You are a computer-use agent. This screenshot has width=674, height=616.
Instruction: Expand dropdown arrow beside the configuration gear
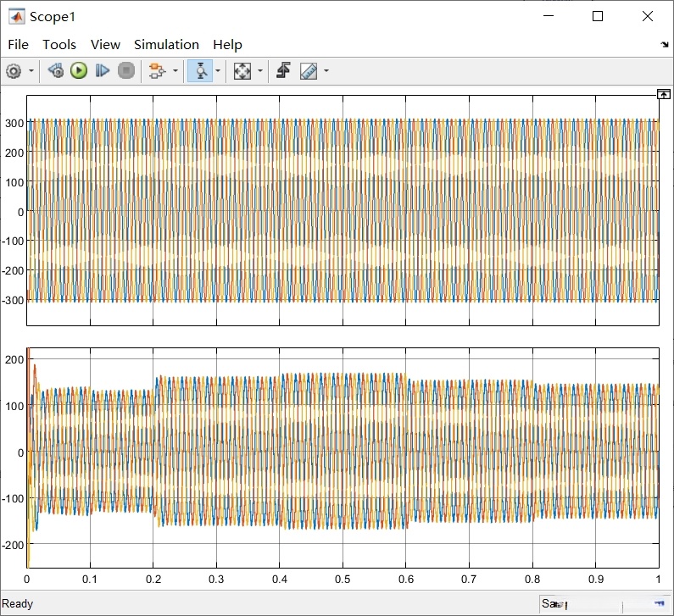[x=31, y=71]
